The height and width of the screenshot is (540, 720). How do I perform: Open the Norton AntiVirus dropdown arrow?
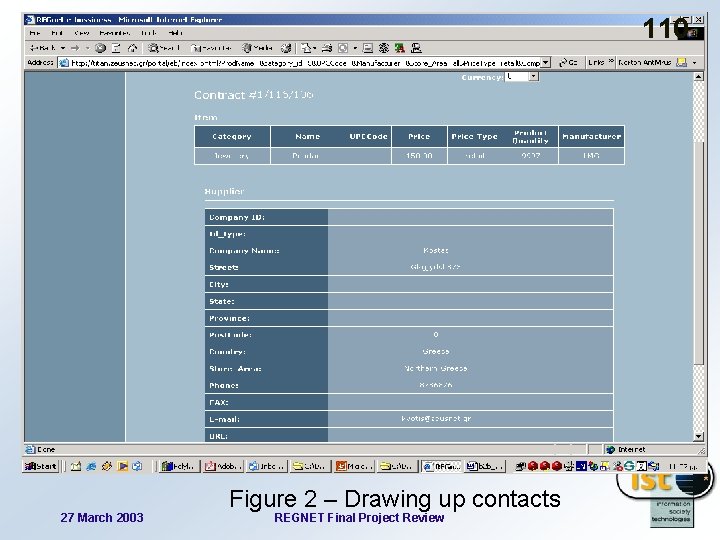(695, 62)
